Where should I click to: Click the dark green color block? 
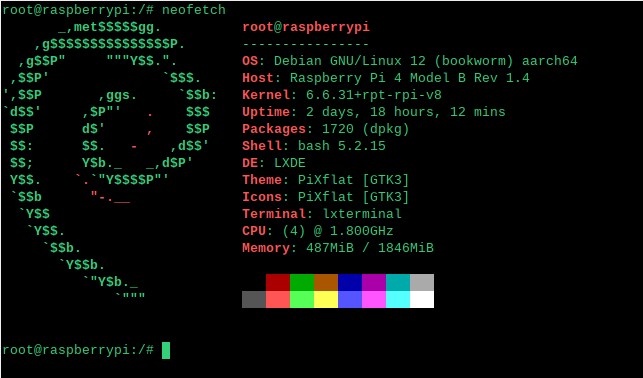302,282
